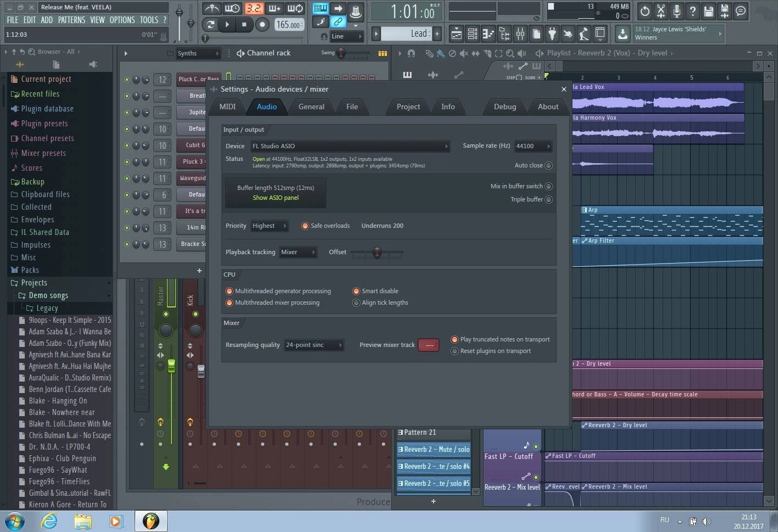Click the Undo history circular arrow icon
This screenshot has width=778, height=532.
[645, 11]
